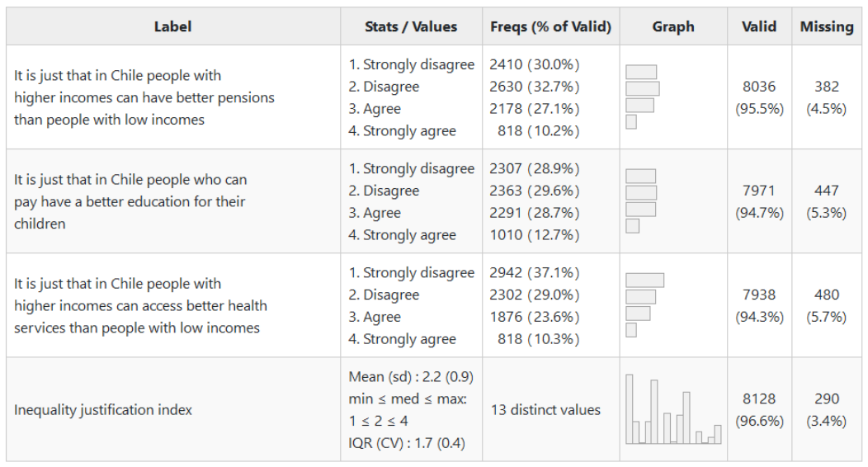Select the better pensions question label
This screenshot has height=467, width=868.
(x=144, y=97)
